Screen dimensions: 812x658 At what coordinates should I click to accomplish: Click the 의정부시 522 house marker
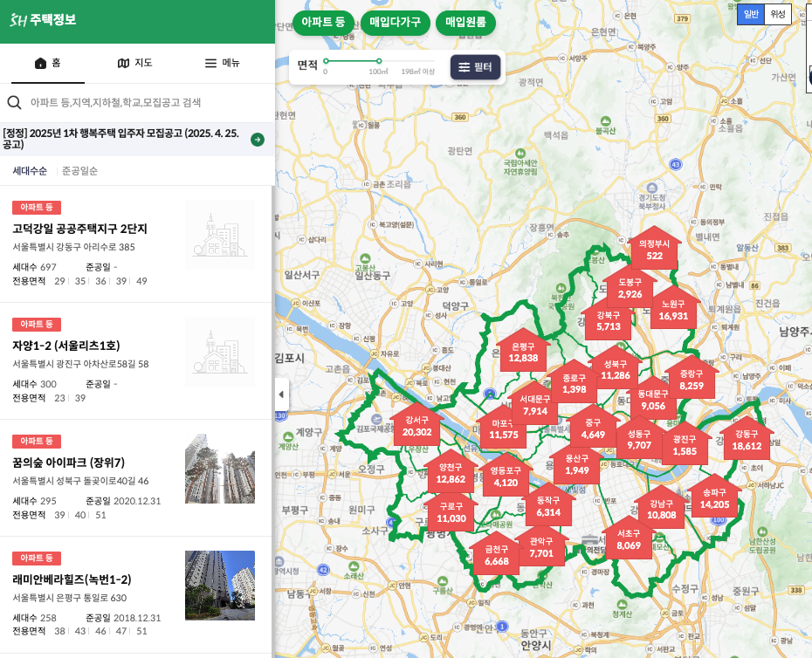pyautogui.click(x=655, y=249)
